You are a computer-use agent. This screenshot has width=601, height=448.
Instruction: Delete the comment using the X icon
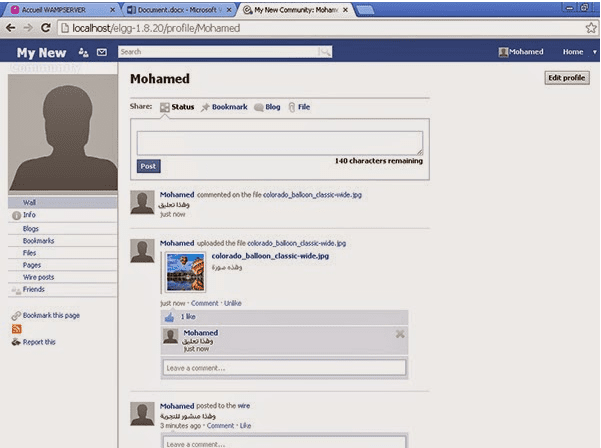(400, 333)
